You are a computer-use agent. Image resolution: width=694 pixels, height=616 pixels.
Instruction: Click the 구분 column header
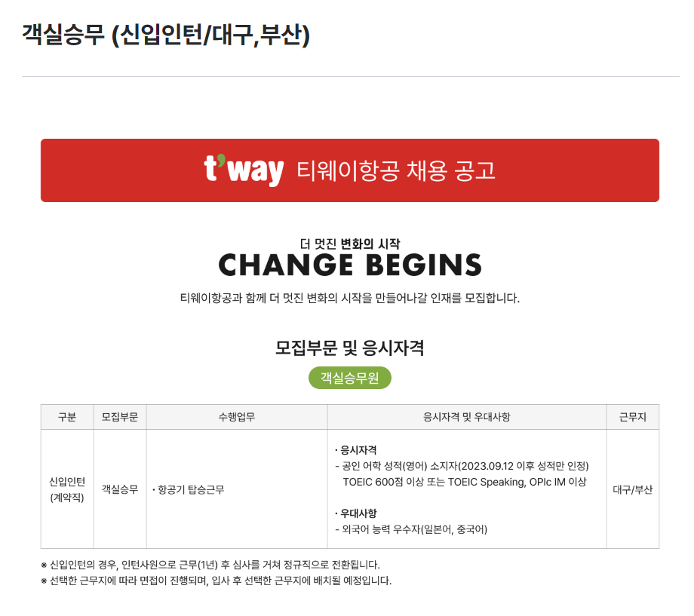[67, 417]
